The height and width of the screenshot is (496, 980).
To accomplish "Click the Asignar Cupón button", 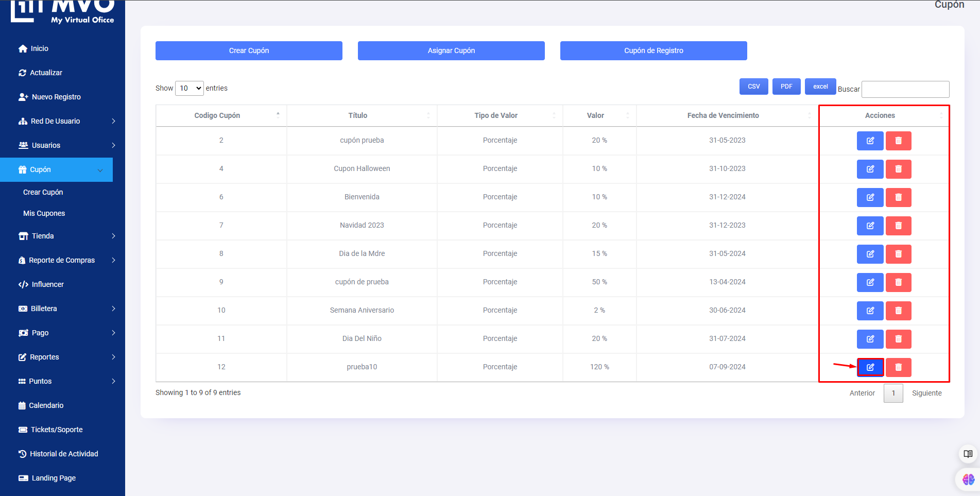I will (451, 50).
